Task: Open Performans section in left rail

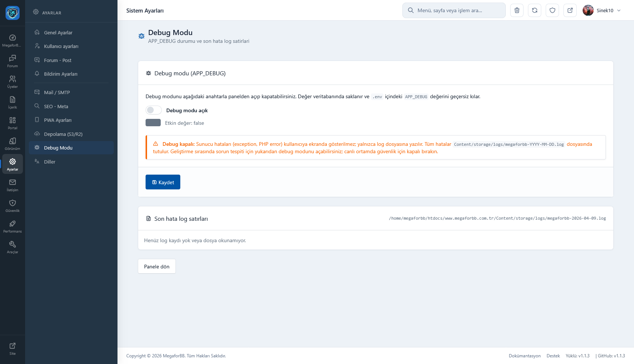Action: 13,226
